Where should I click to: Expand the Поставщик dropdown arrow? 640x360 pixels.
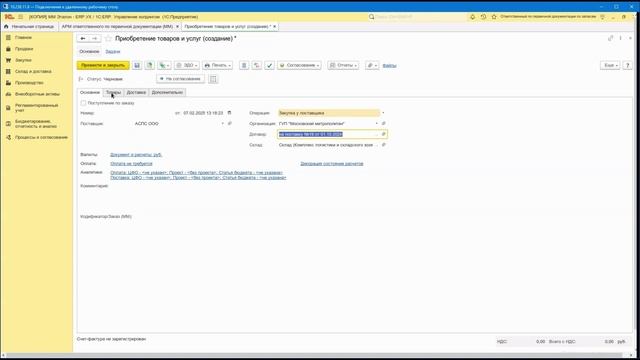click(x=223, y=123)
